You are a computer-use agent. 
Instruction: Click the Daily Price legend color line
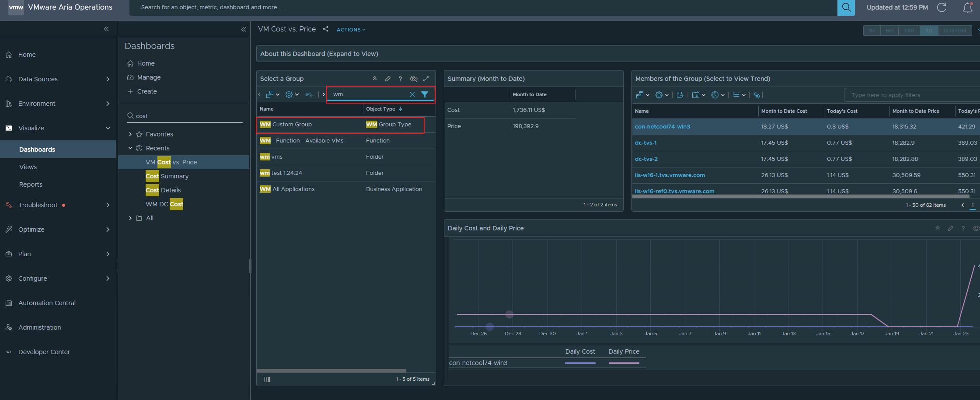tap(624, 363)
